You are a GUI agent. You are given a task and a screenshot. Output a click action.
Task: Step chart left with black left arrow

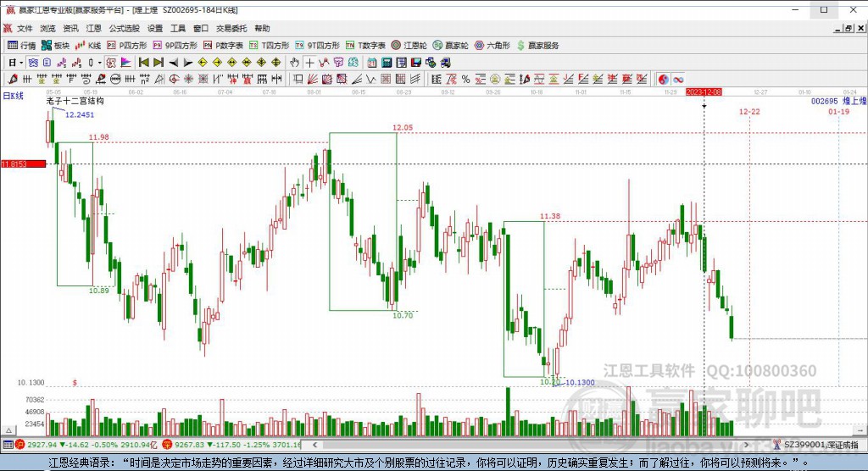(173, 63)
